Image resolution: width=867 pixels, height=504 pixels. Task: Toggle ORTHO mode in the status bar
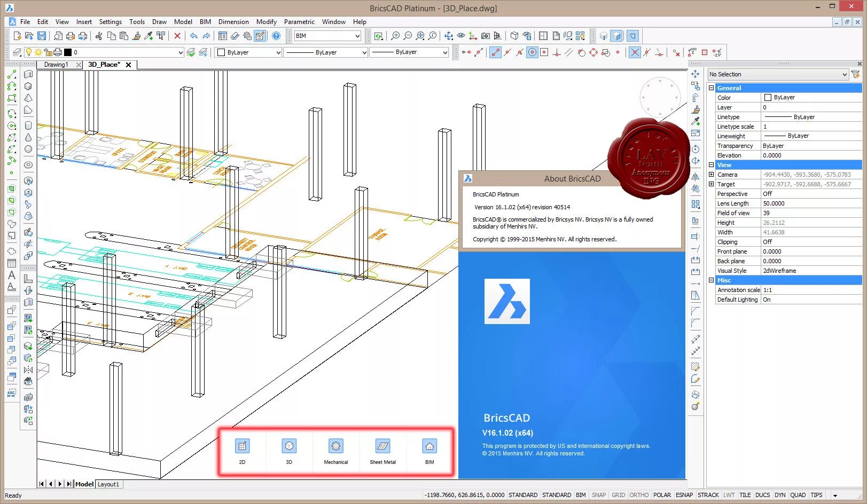[639, 495]
